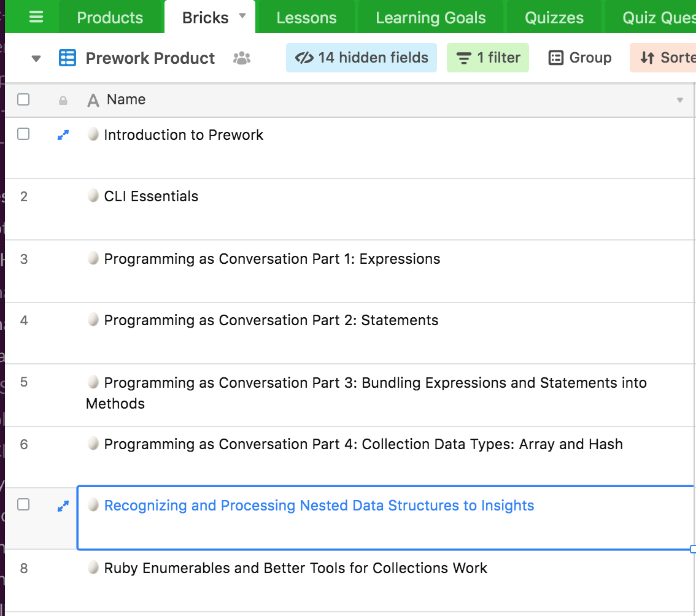Open the Bricks tab dropdown arrow
The width and height of the screenshot is (696, 616).
pos(242,16)
